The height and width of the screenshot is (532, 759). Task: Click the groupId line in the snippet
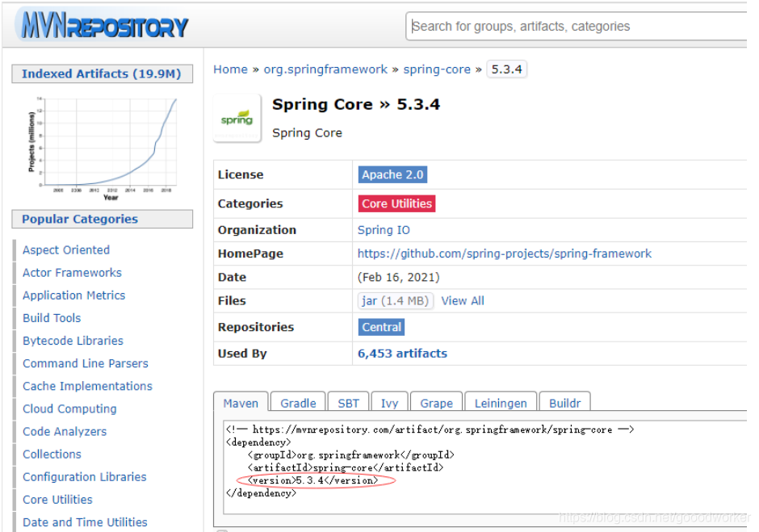coord(351,455)
